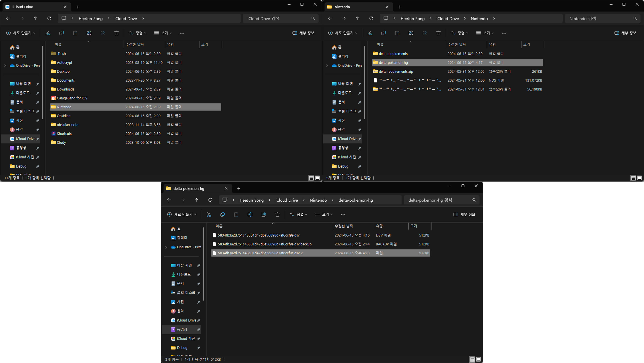Select the Nintendo tab title
The width and height of the screenshot is (644, 363).
pyautogui.click(x=342, y=7)
